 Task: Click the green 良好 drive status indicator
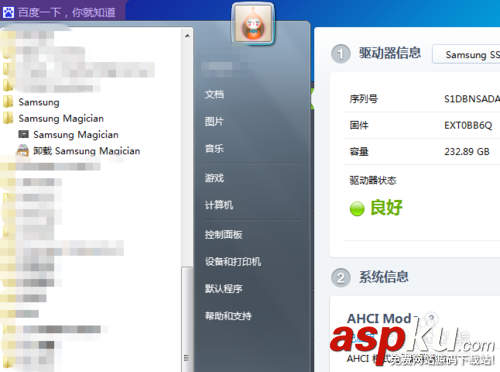point(357,209)
